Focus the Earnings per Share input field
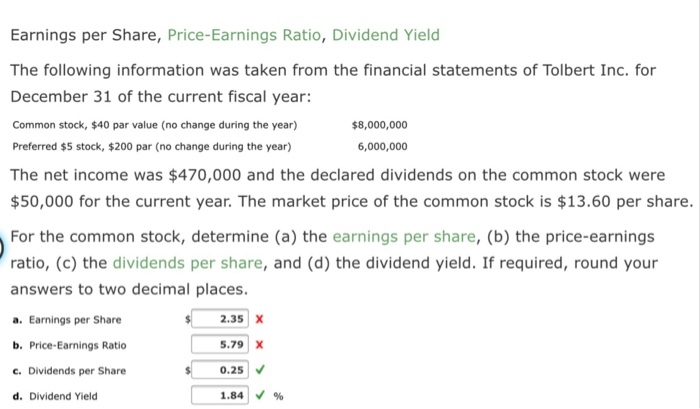This screenshot has width=700, height=409. [x=220, y=319]
